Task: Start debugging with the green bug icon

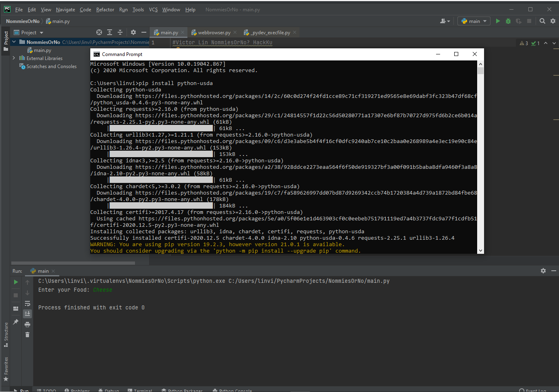Action: pyautogui.click(x=508, y=21)
